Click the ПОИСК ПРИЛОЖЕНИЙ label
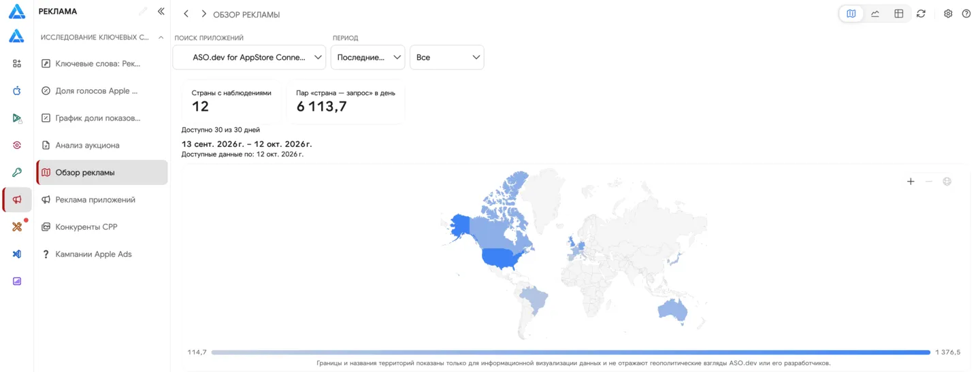Screen dimensions: 980x372 [209, 38]
